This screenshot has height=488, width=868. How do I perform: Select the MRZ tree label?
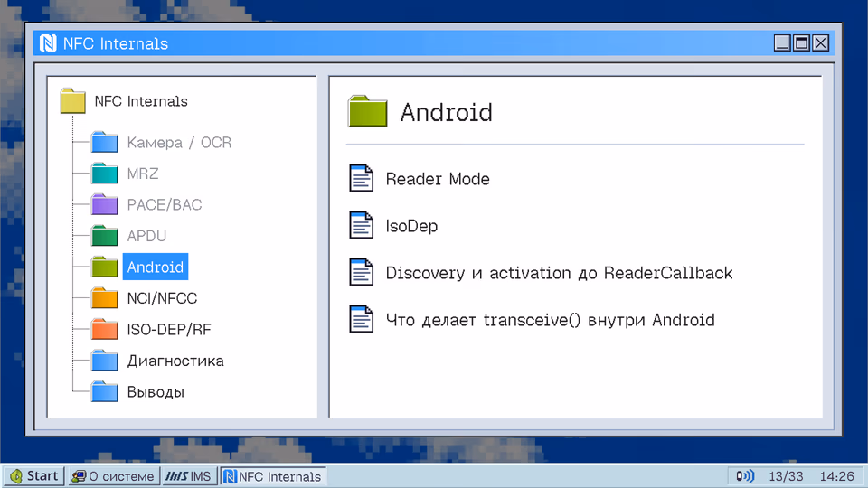point(143,174)
